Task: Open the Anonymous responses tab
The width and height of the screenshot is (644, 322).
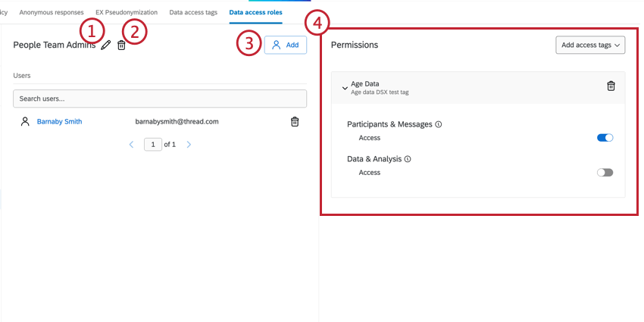Action: click(52, 12)
